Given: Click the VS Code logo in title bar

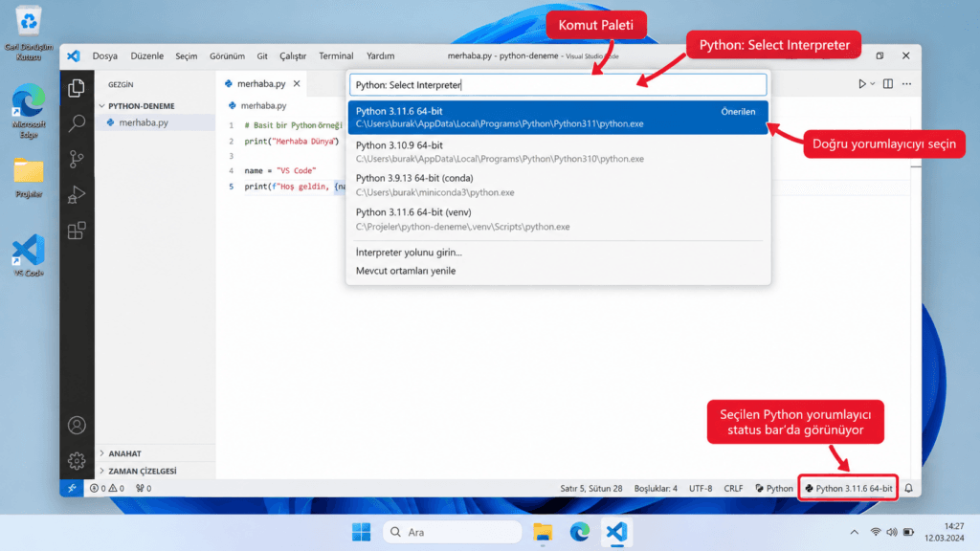Looking at the screenshot, I should [74, 55].
